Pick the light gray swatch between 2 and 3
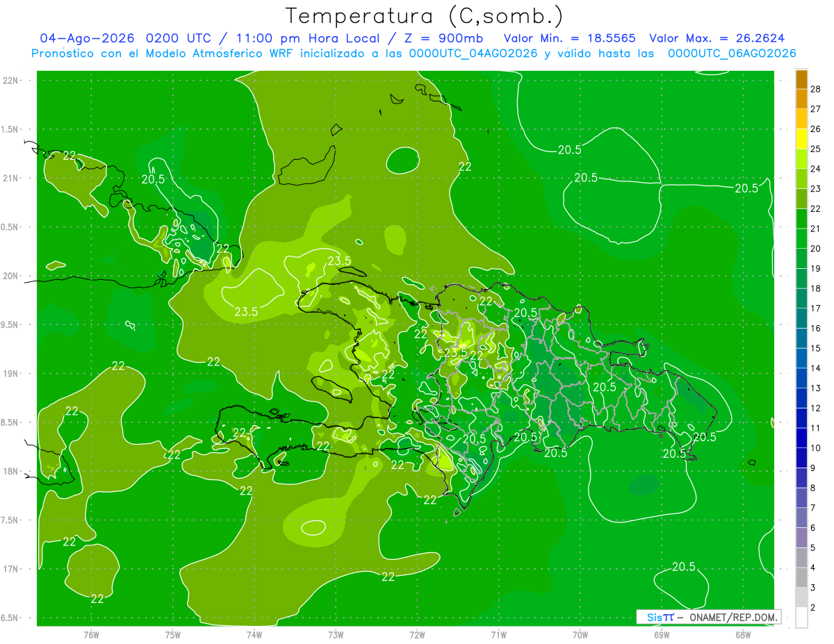This screenshot has height=644, width=834. coord(801,597)
